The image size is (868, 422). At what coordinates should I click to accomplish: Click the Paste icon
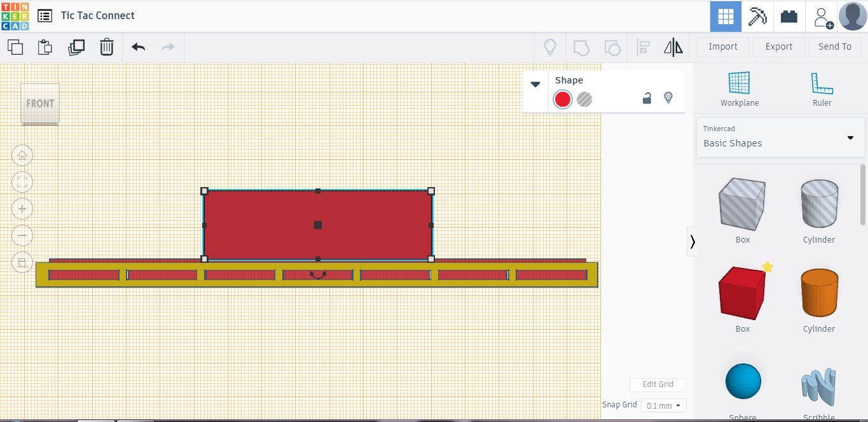coord(45,47)
